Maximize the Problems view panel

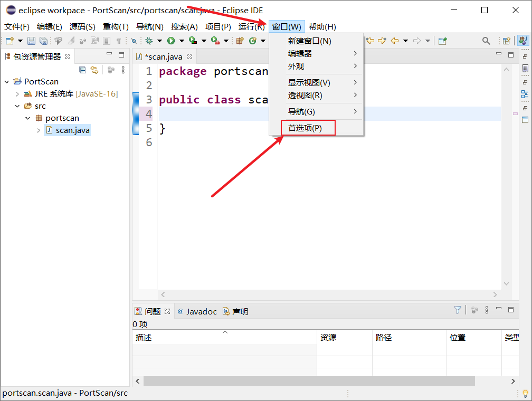pos(511,309)
